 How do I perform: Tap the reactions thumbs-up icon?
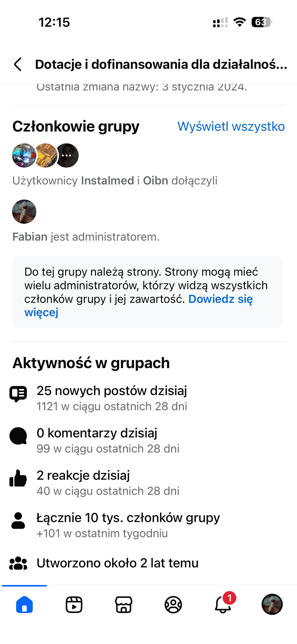[18, 478]
